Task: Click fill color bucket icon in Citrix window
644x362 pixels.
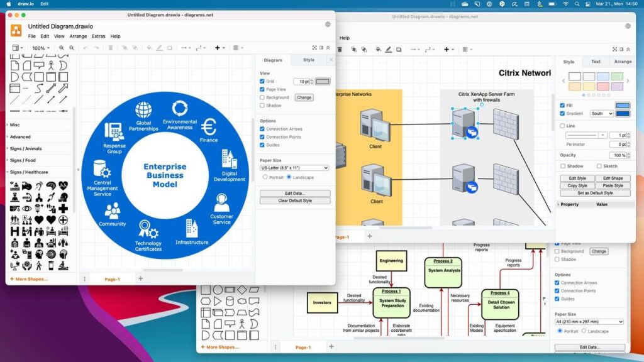Action: 378,50
